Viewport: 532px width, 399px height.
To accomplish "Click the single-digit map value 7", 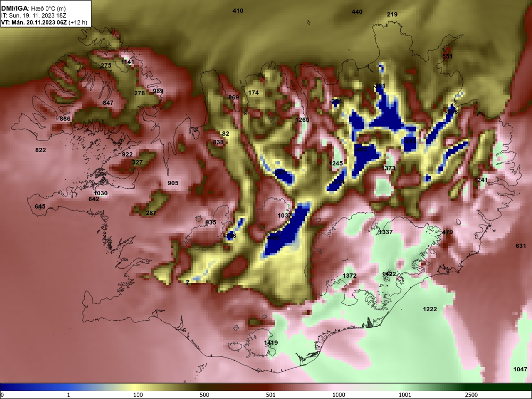I will [x=188, y=282].
